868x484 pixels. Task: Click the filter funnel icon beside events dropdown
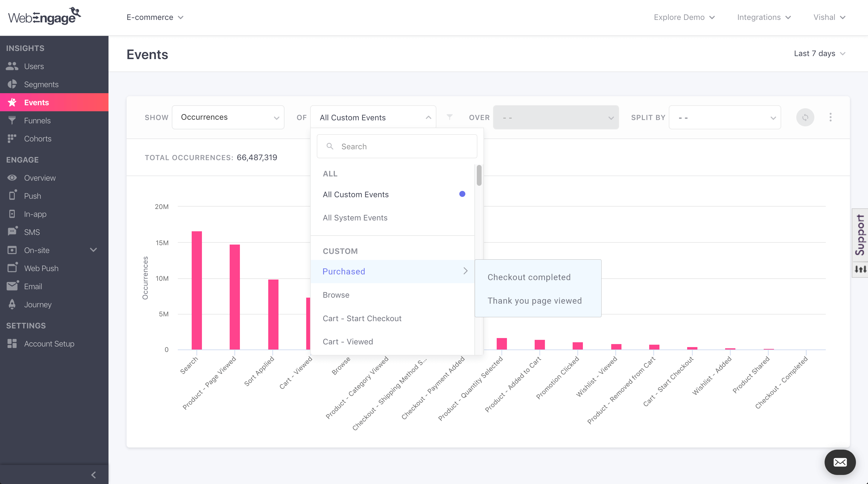coord(449,117)
